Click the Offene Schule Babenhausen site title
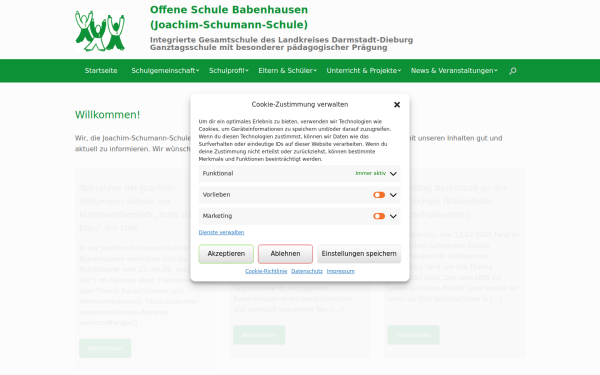Image resolution: width=600 pixels, height=375 pixels. click(229, 17)
